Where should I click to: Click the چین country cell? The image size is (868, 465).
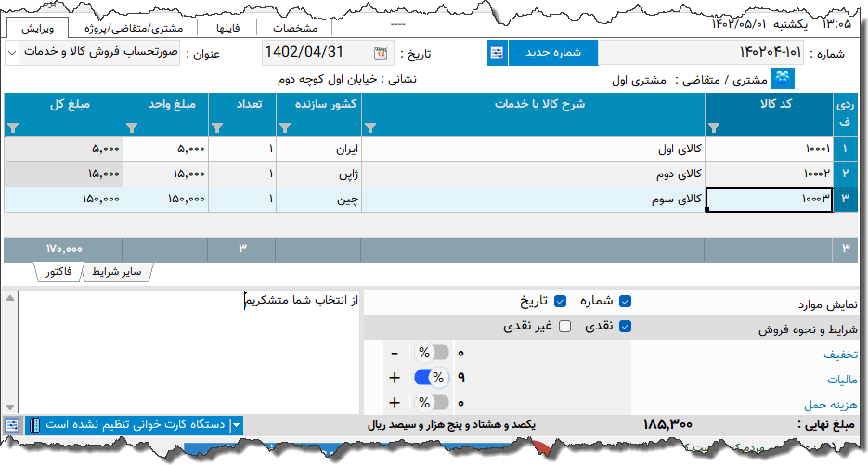click(318, 200)
